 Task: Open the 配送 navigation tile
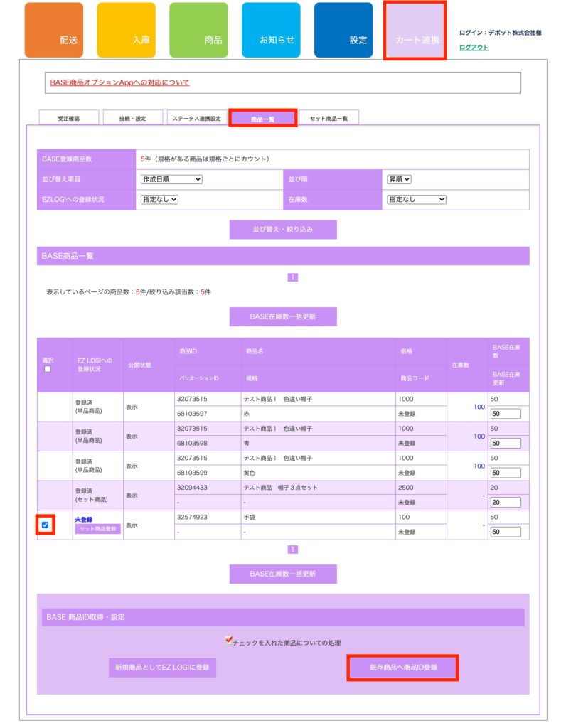coord(54,31)
